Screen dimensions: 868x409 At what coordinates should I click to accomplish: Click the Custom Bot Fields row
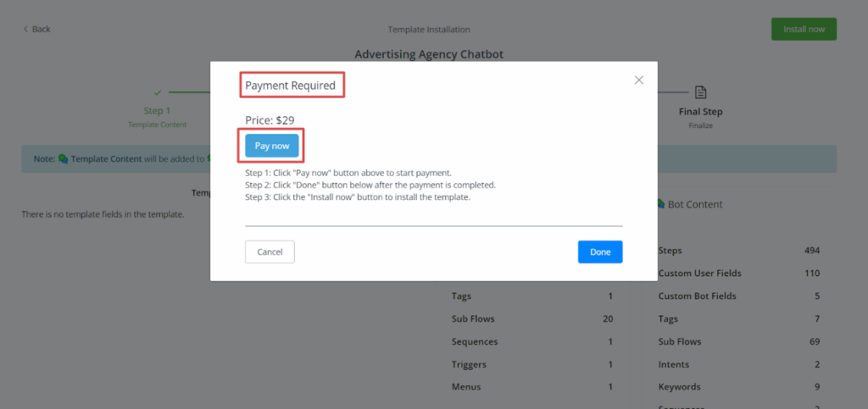(738, 296)
